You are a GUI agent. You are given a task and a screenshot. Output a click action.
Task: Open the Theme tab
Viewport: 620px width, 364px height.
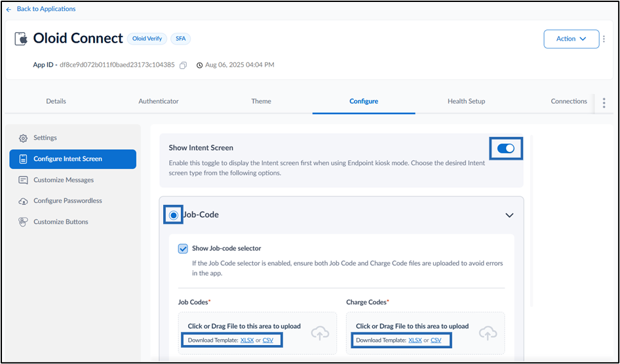[261, 101]
